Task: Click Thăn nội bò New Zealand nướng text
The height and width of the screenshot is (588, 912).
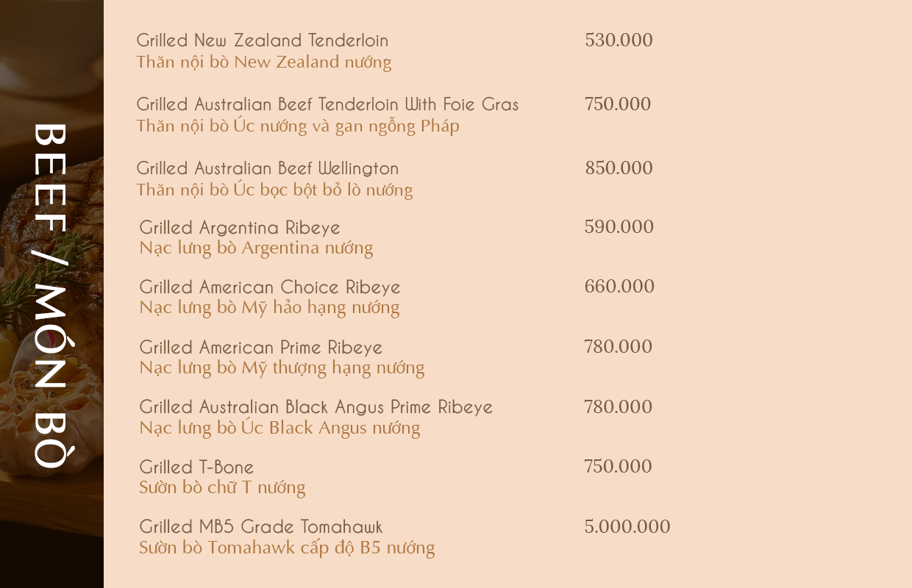Action: tap(263, 62)
